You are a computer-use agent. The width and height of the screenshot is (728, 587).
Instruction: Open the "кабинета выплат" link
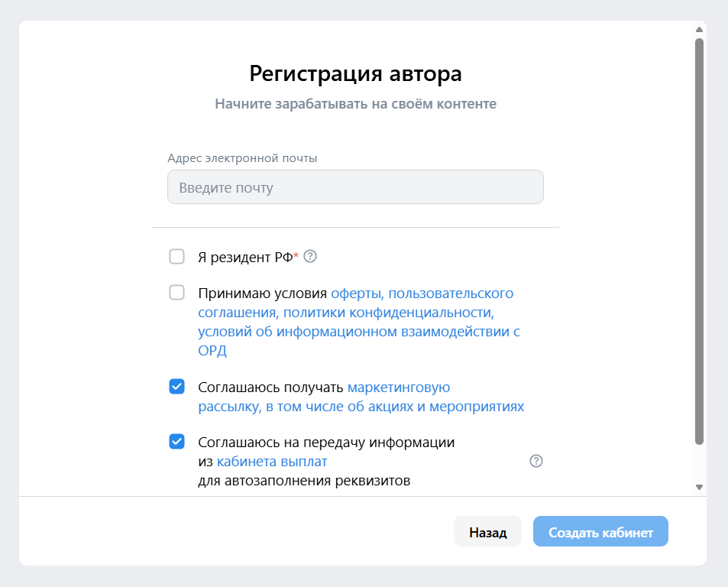click(x=272, y=461)
